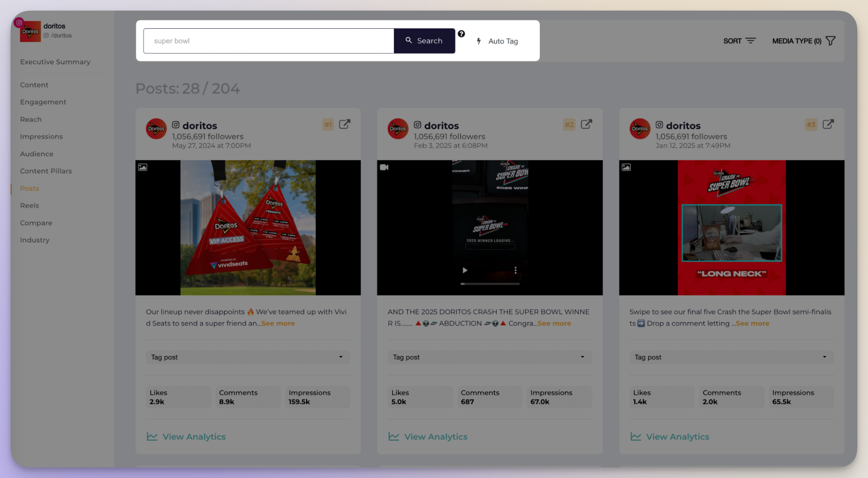Screen dimensions: 868x478
Task: Click the Auto Tag button
Action: pyautogui.click(x=497, y=41)
